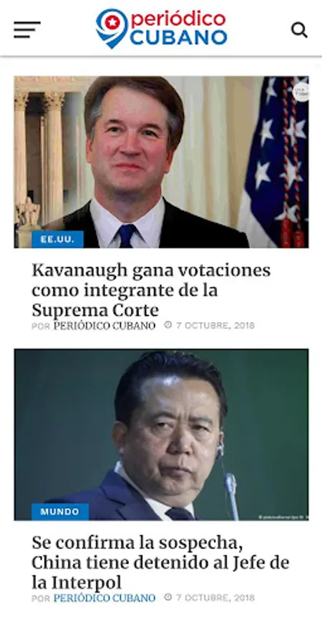322x644 pixels.
Task: Tap round badge on flag photo corner
Action: tap(301, 92)
